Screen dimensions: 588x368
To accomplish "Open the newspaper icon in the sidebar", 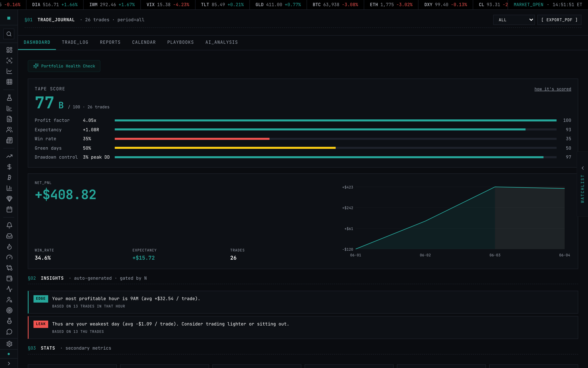I will click(9, 140).
